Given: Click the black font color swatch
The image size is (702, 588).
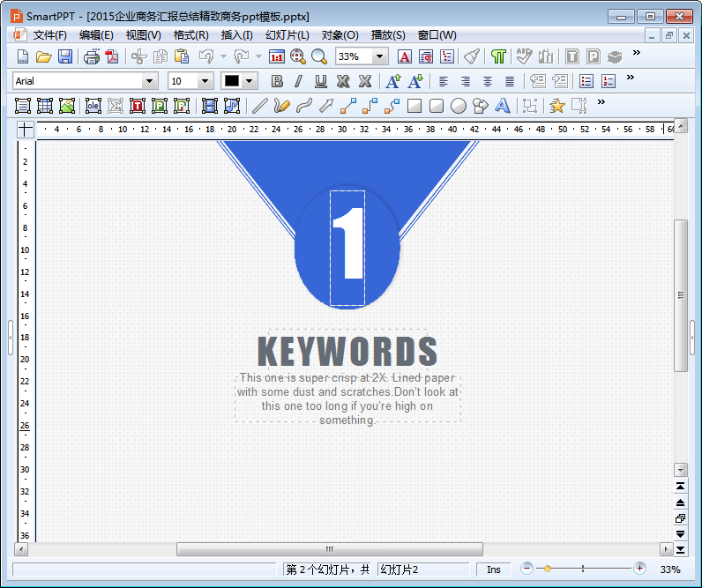Looking at the screenshot, I should (x=232, y=81).
